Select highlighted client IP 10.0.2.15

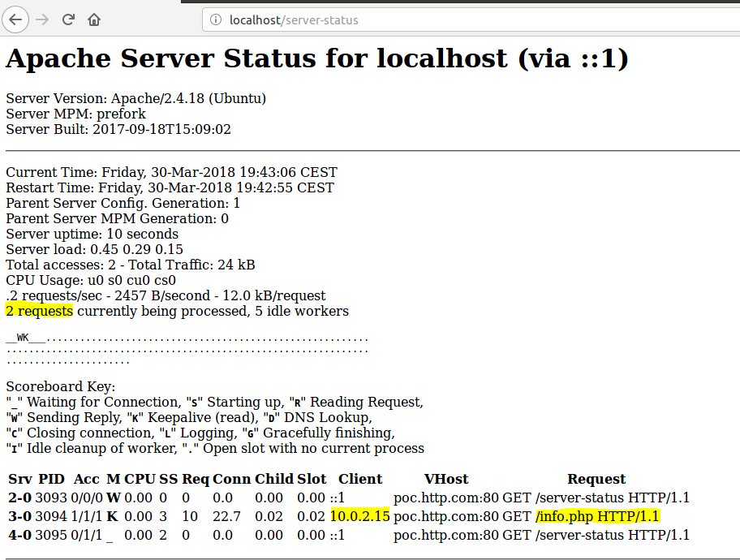pyautogui.click(x=359, y=516)
